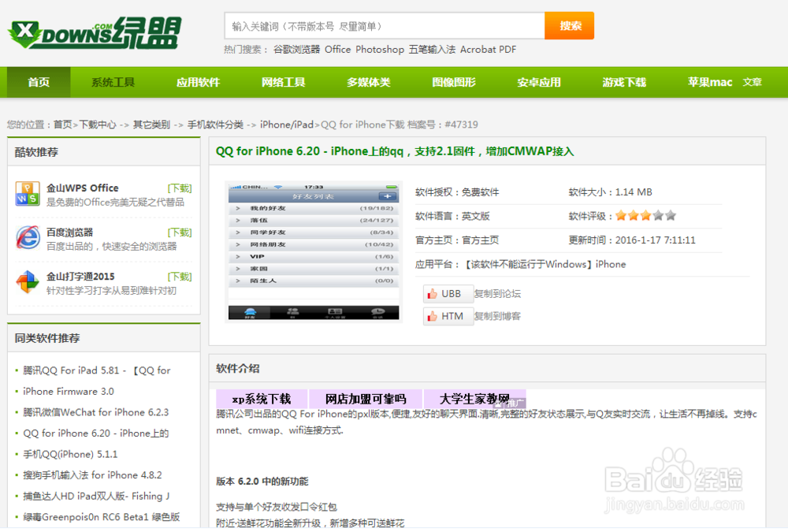Open the 多媒体类 navigation tab
The image size is (788, 532).
[368, 82]
